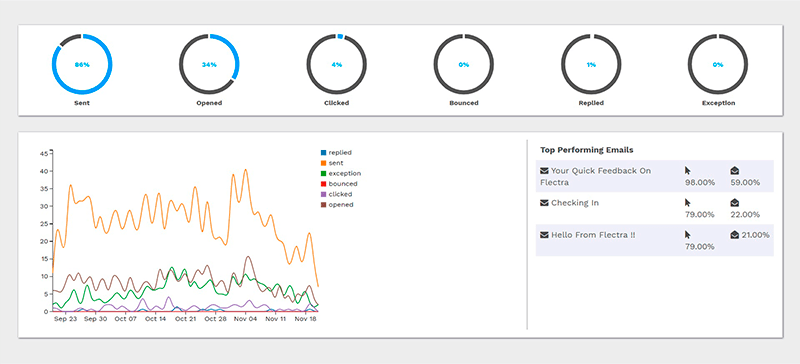
Task: Click the Nov 04 axis label
Action: click(245, 319)
